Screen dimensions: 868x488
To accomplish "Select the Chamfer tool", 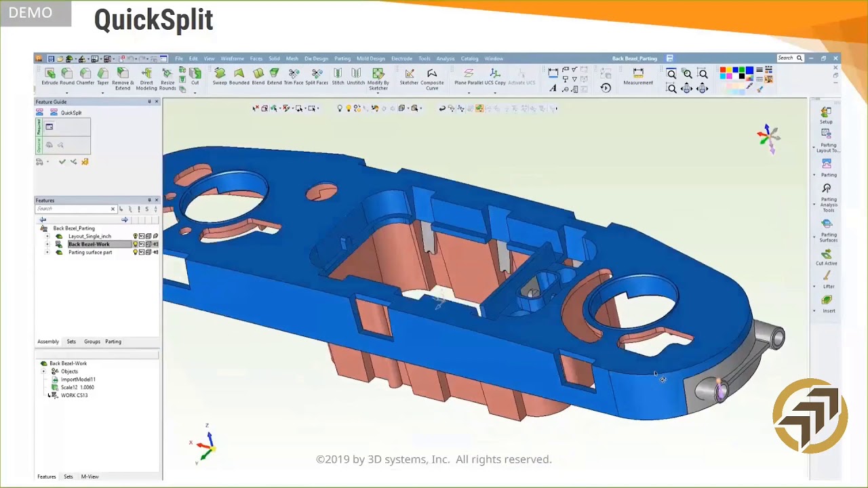I will [x=85, y=77].
